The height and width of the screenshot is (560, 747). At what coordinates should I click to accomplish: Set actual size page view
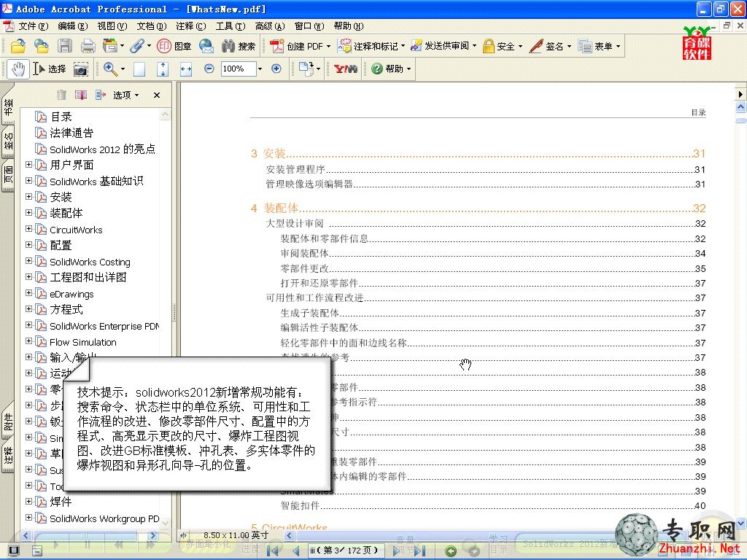pos(139,69)
